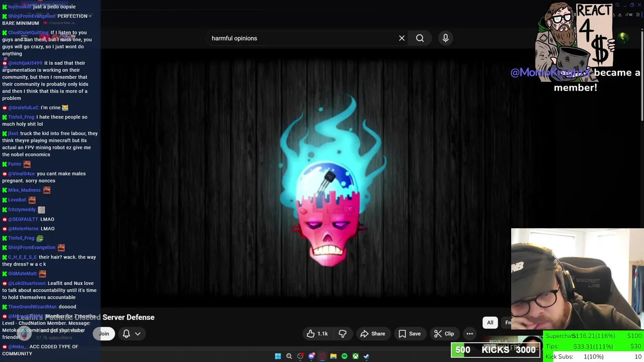The width and height of the screenshot is (644, 362).
Task: Open Discord from the taskbar
Action: (x=311, y=356)
